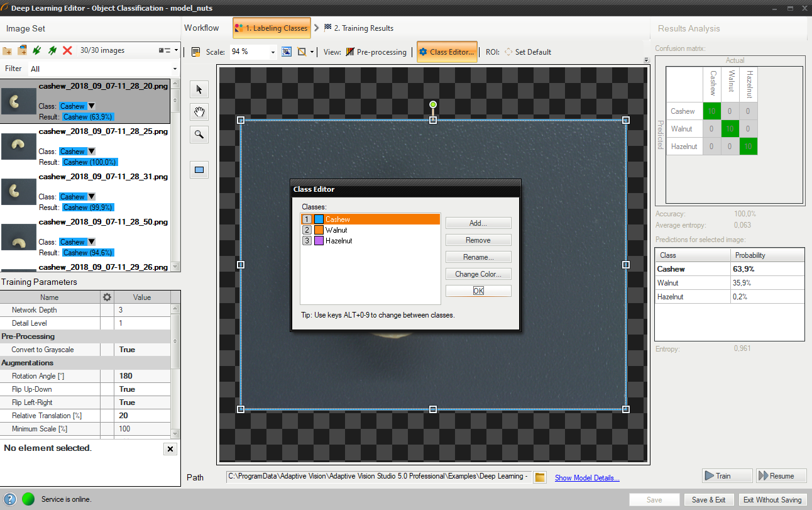Screen dimensions: 812x510
Task: Click the red X delete images icon
Action: coord(67,50)
